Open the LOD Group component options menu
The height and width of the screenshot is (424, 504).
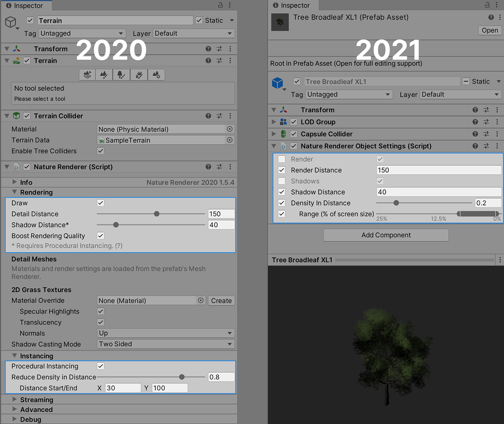tap(497, 122)
